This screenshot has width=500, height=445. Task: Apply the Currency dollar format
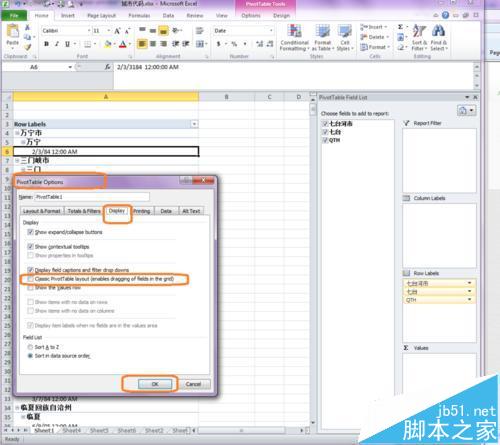pyautogui.click(x=219, y=44)
